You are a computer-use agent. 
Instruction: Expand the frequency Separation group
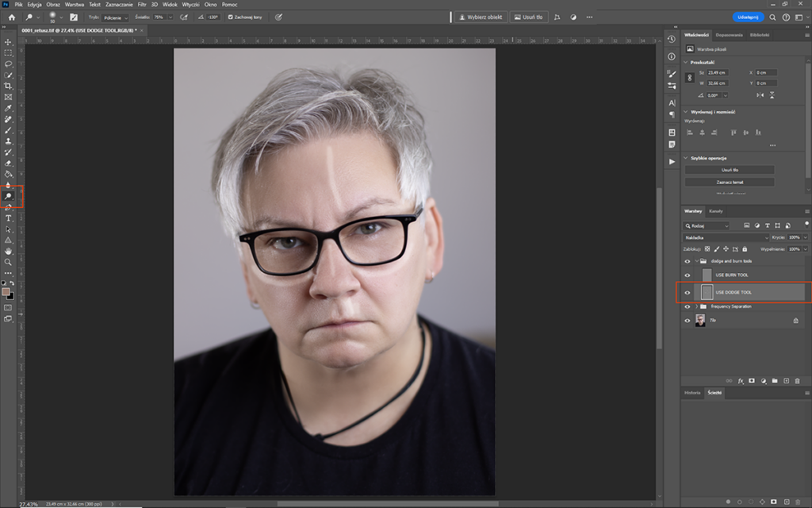697,306
